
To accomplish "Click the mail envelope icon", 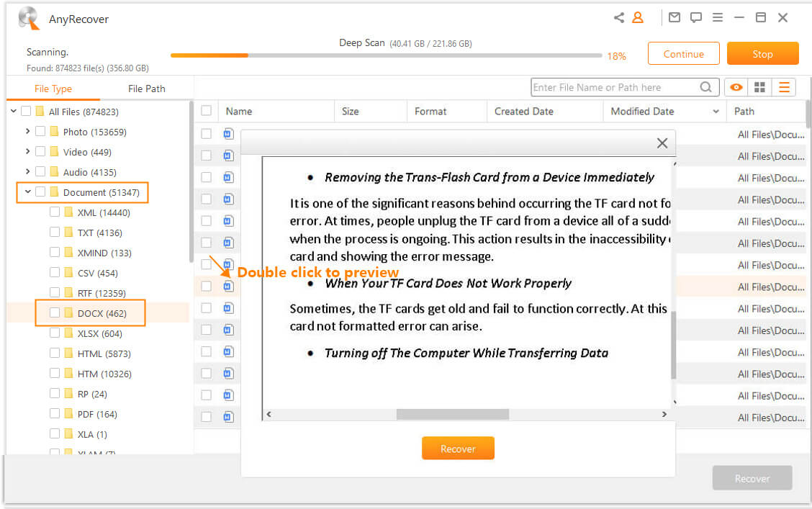I will coord(674,18).
